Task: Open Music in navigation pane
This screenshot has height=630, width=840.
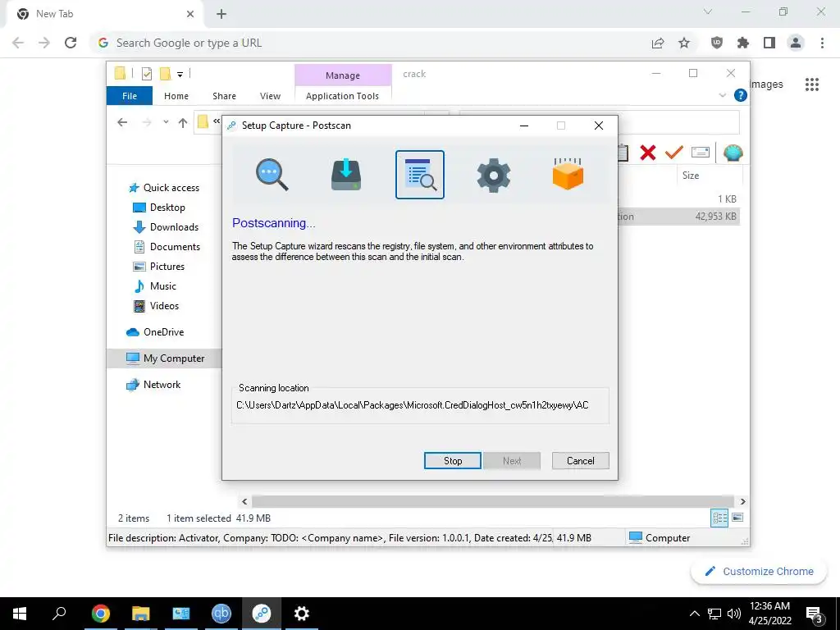Action: coord(155,286)
